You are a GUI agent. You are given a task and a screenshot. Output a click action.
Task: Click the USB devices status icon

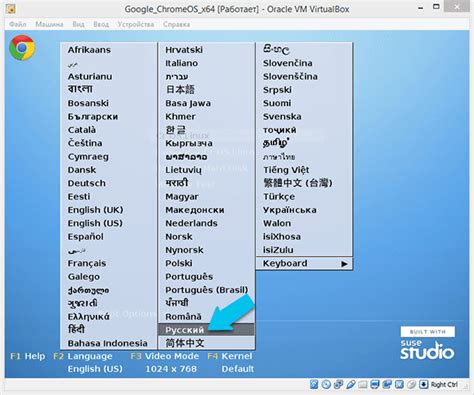[x=351, y=384]
